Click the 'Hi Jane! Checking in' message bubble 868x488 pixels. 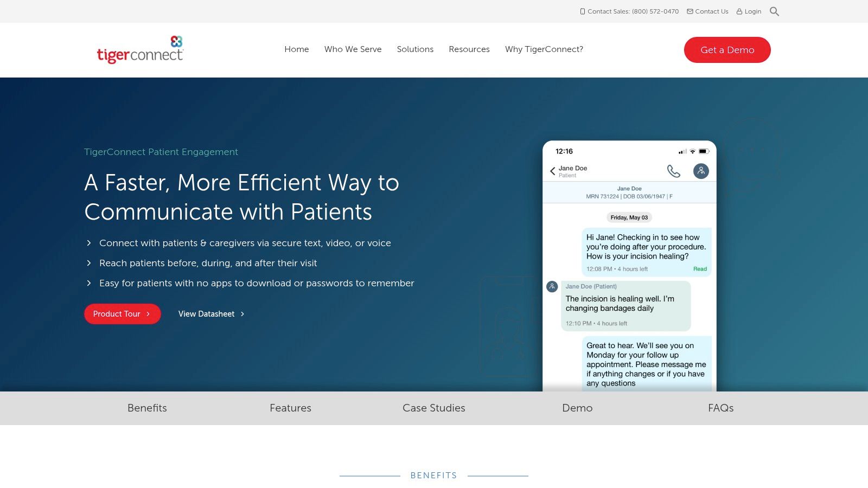pos(646,252)
